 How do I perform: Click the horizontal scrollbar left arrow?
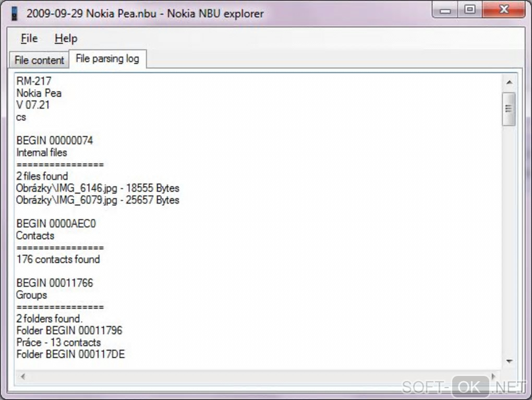23,376
